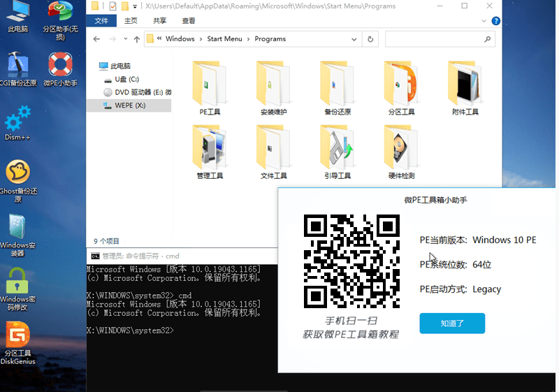This screenshot has height=392, width=559.
Task: Expand the address bar history dropdown
Action: (354, 39)
